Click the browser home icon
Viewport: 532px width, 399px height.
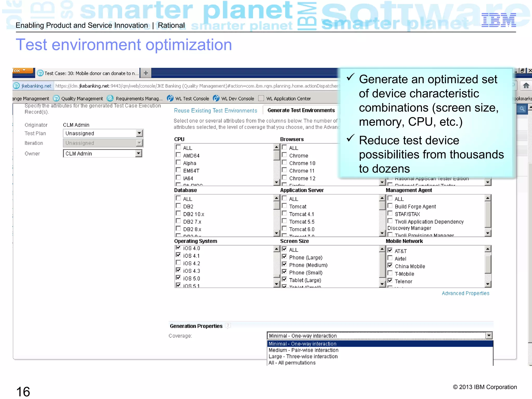[526, 85]
